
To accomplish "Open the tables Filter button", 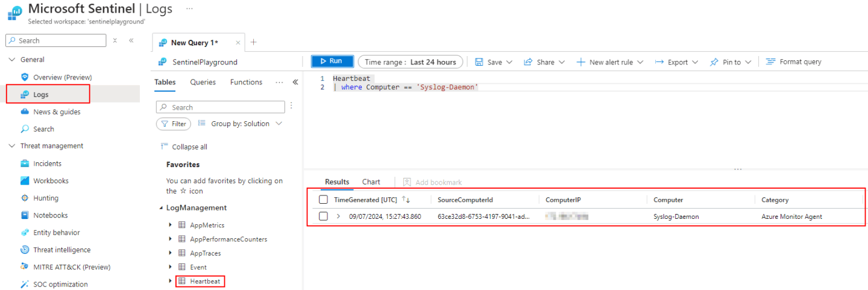I will tap(174, 124).
